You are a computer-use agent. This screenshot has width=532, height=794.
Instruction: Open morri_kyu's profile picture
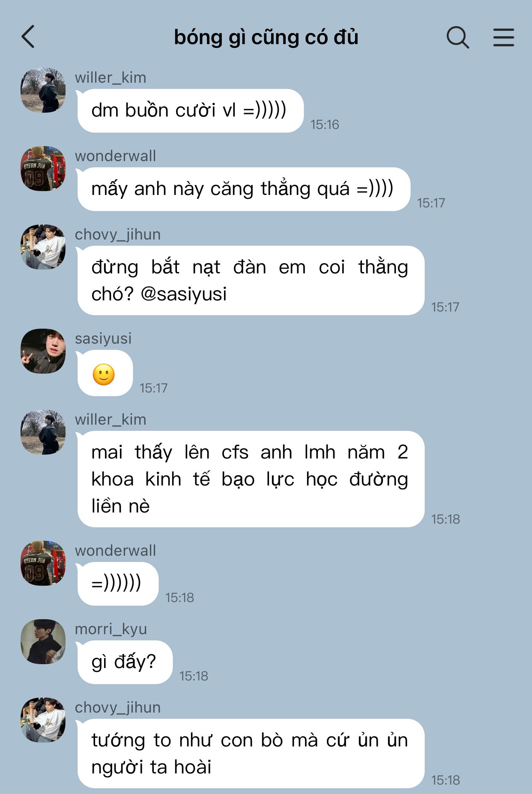43,641
